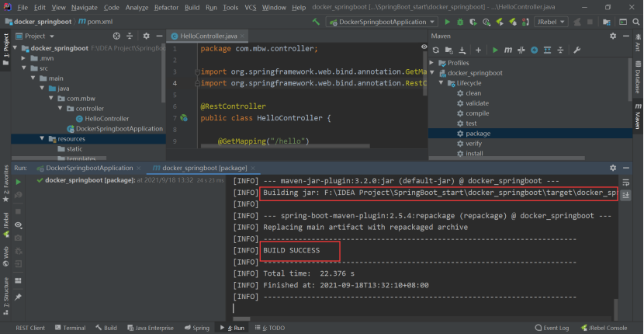The height and width of the screenshot is (334, 644).
Task: Click the editor horizontal scrollbar
Action: (284, 146)
